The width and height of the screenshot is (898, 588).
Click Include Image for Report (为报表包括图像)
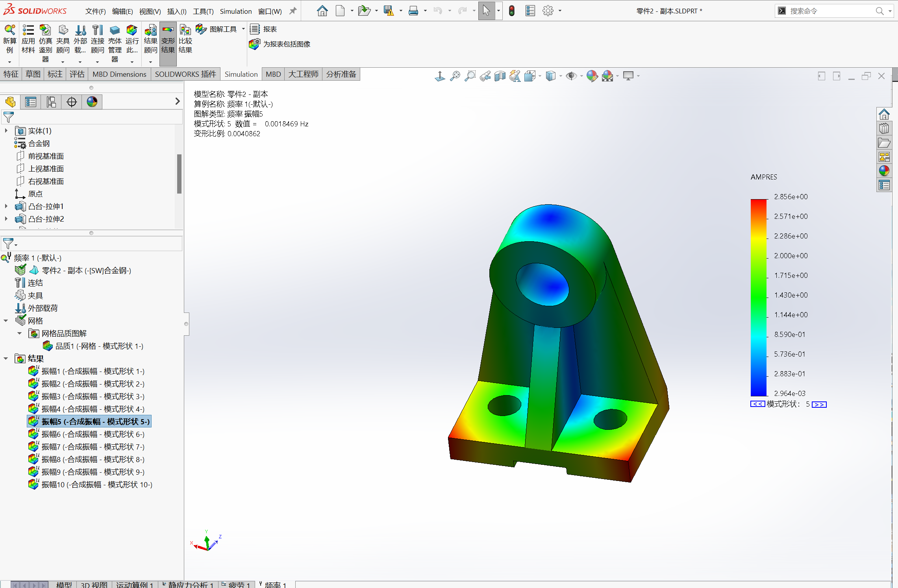[x=280, y=44]
